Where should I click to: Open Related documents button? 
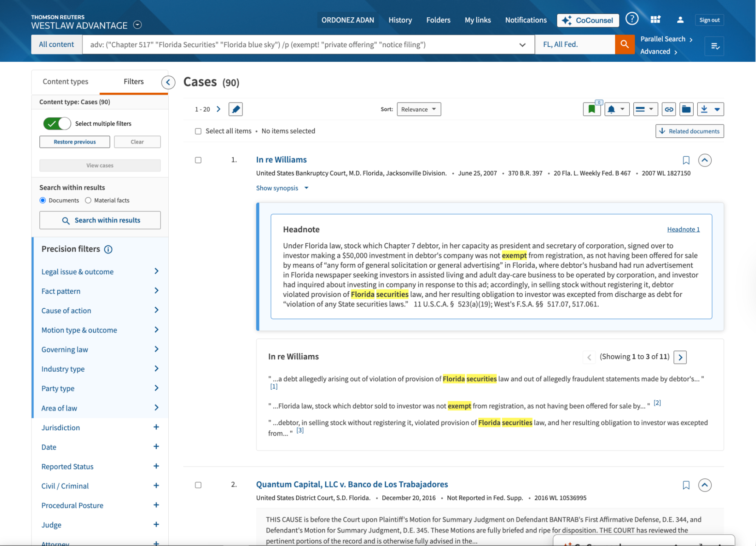click(x=689, y=131)
